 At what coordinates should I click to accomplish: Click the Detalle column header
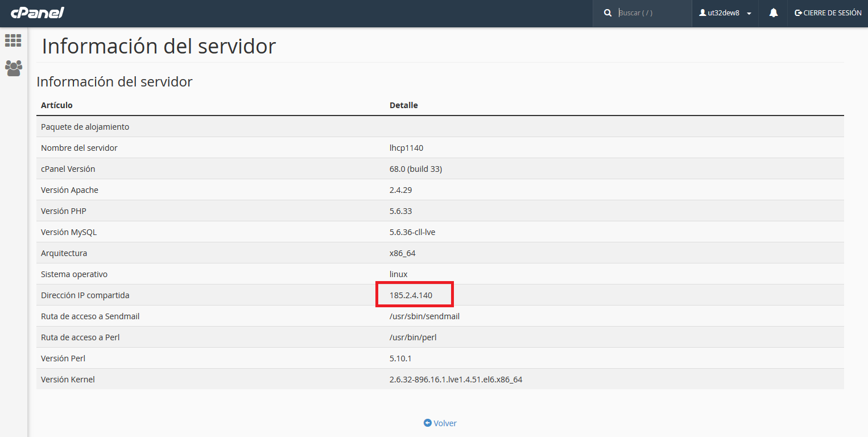404,105
